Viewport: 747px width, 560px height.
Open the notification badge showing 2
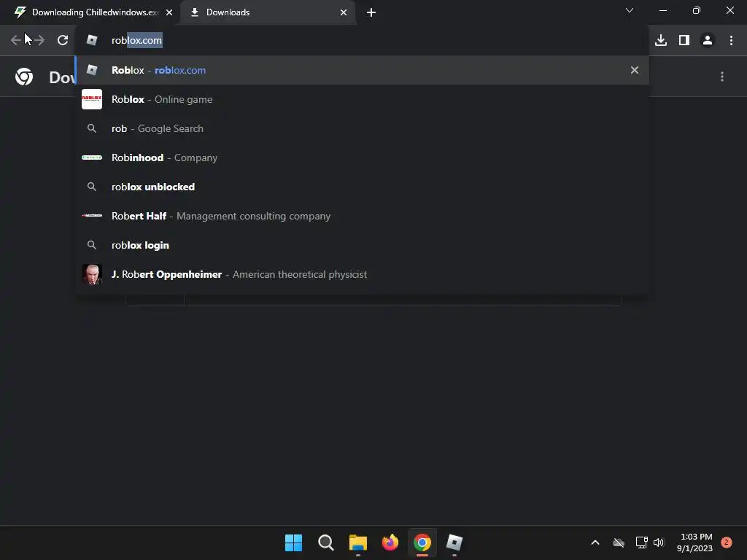point(727,542)
